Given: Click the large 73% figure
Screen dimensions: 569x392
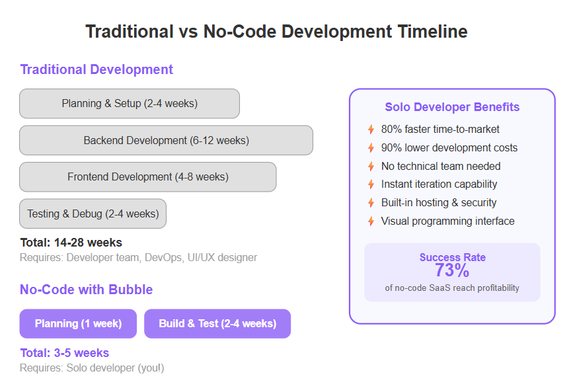Looking at the screenshot, I should coord(452,270).
